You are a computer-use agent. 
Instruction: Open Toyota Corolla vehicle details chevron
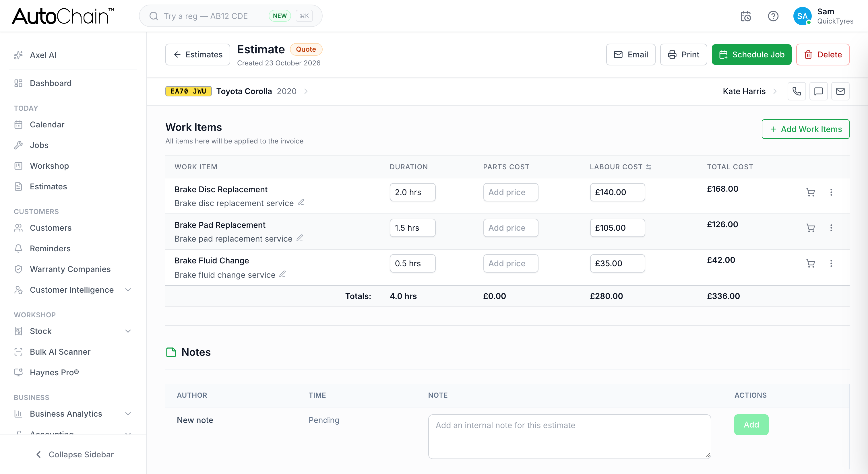(306, 91)
